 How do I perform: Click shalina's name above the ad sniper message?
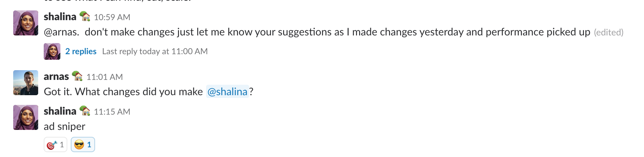click(x=60, y=111)
